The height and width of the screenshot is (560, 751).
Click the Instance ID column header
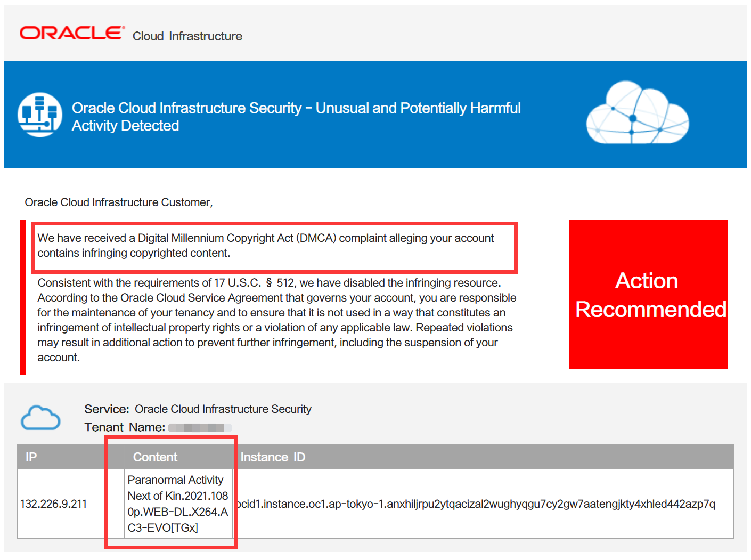click(x=273, y=457)
